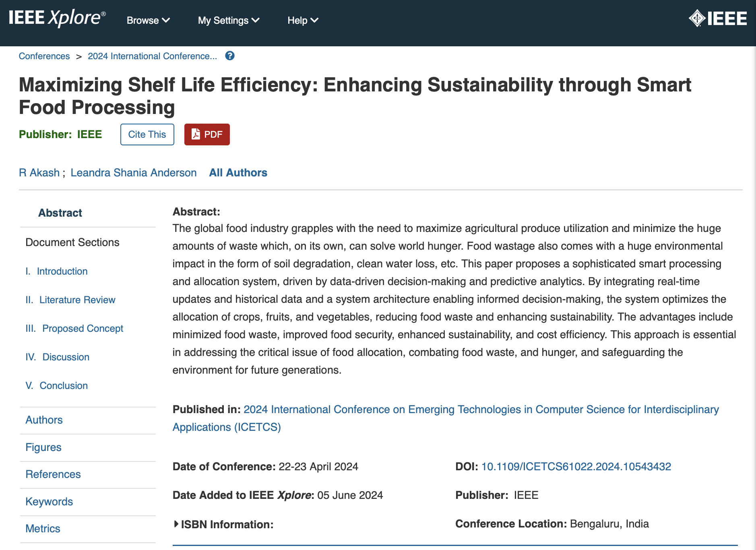
Task: Switch to the Abstract section tab
Action: point(60,213)
